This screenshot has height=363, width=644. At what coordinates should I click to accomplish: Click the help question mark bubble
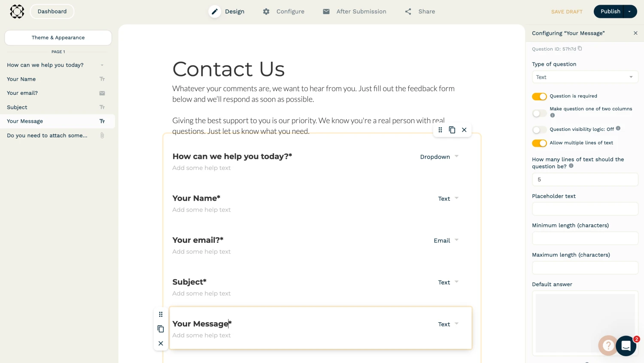[608, 345]
